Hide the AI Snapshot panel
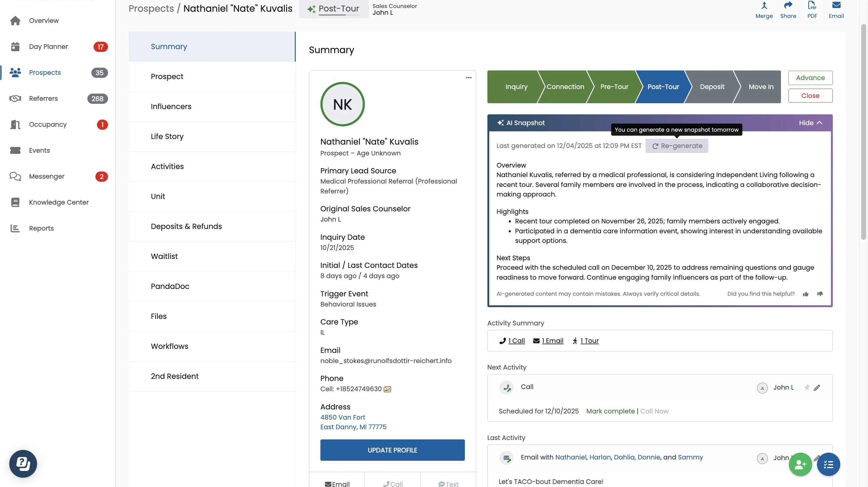 click(810, 123)
